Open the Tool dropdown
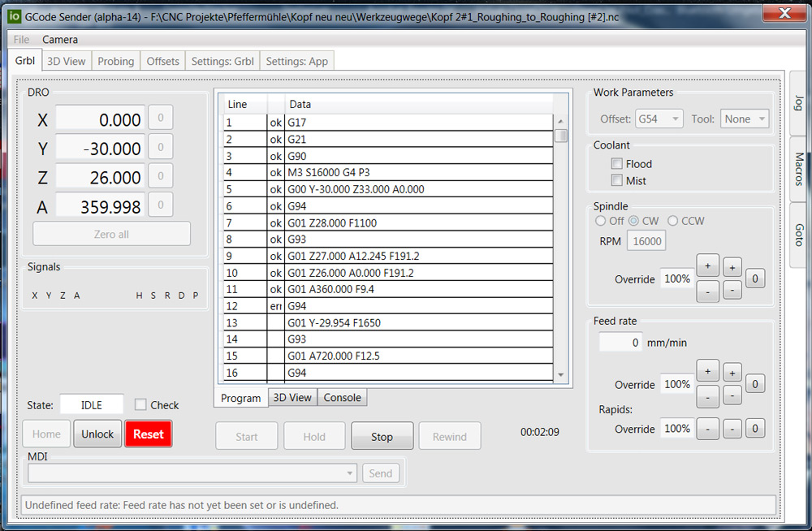Image resolution: width=812 pixels, height=531 pixels. (744, 119)
